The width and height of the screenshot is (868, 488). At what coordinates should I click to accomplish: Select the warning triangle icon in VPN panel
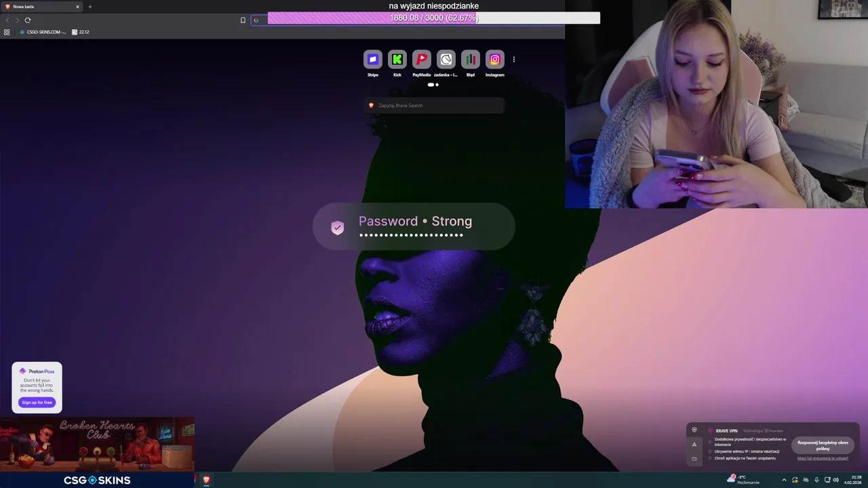pos(694,445)
